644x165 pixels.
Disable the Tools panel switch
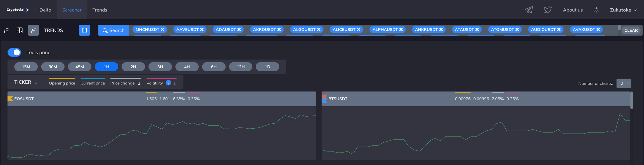tap(14, 52)
